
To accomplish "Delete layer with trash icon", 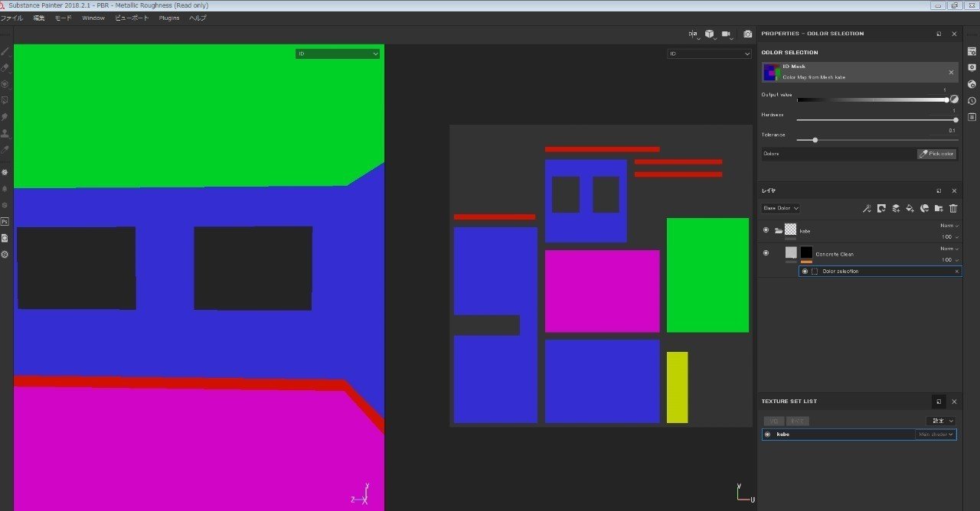I will 953,208.
